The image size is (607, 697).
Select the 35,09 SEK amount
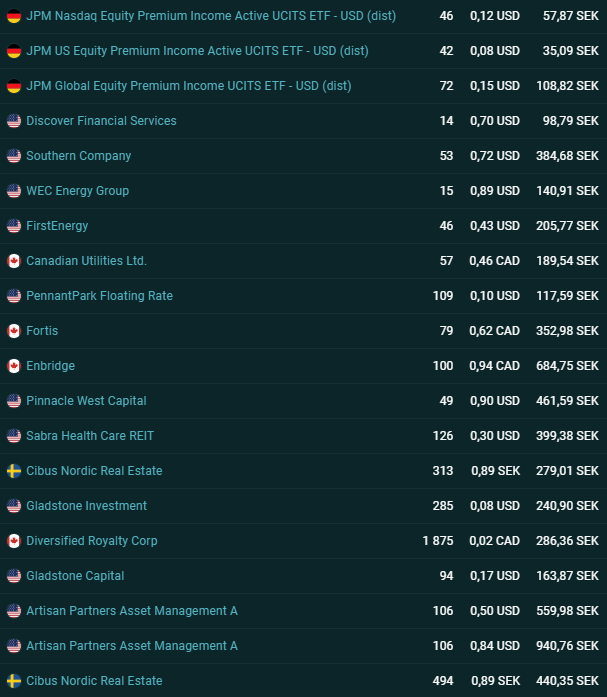[x=571, y=51]
